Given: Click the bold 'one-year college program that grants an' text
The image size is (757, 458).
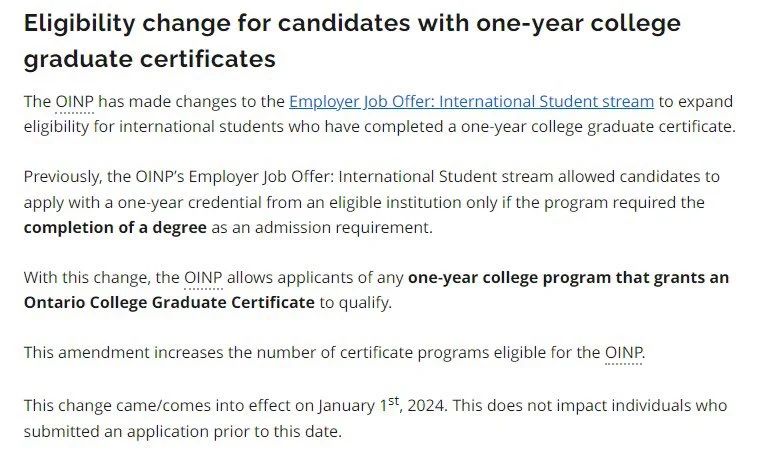Looking at the screenshot, I should [x=568, y=278].
